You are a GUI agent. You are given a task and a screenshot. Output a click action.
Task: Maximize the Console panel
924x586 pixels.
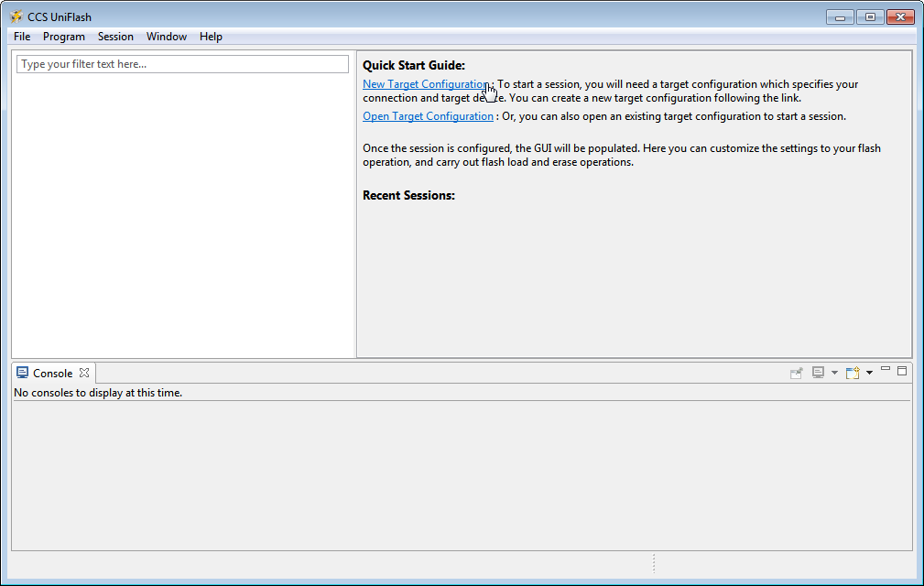[902, 370]
